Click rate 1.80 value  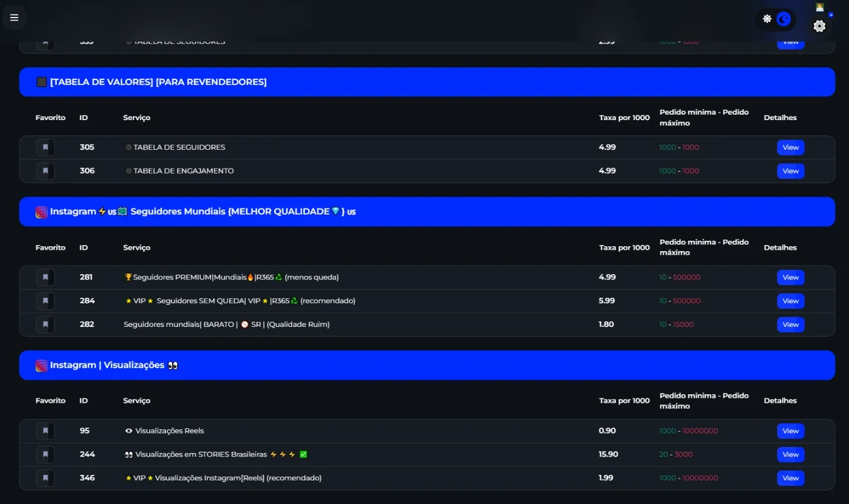tap(606, 324)
